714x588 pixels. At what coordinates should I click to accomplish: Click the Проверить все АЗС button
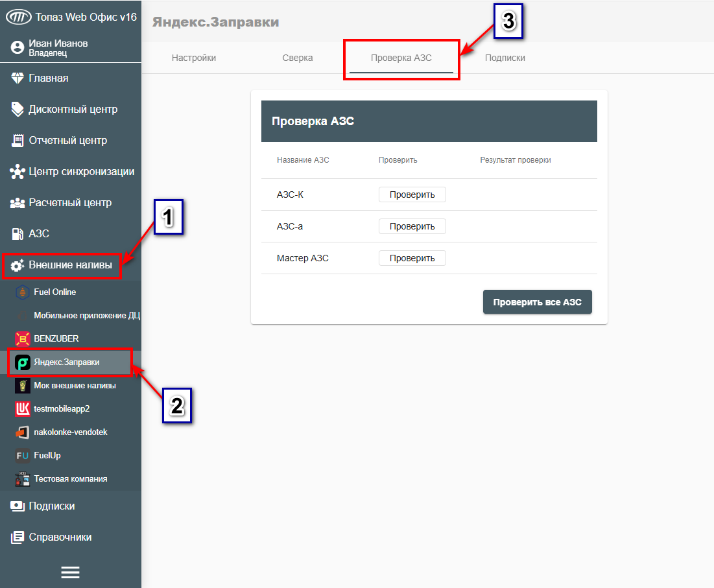click(538, 302)
